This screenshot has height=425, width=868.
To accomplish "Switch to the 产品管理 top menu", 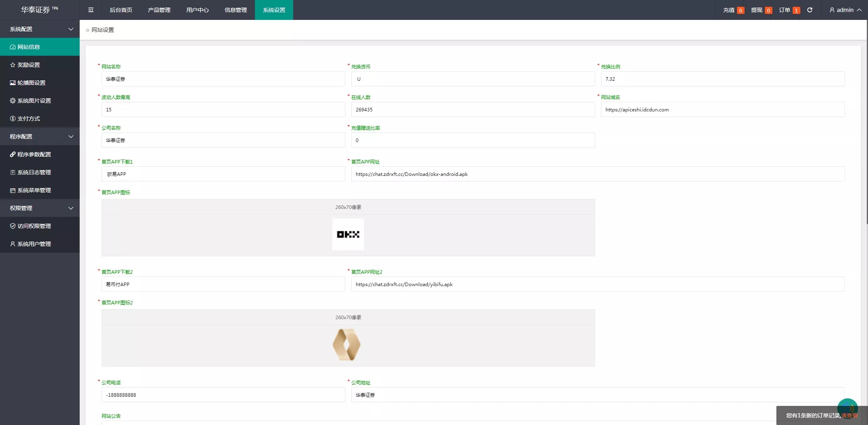I will pos(159,10).
